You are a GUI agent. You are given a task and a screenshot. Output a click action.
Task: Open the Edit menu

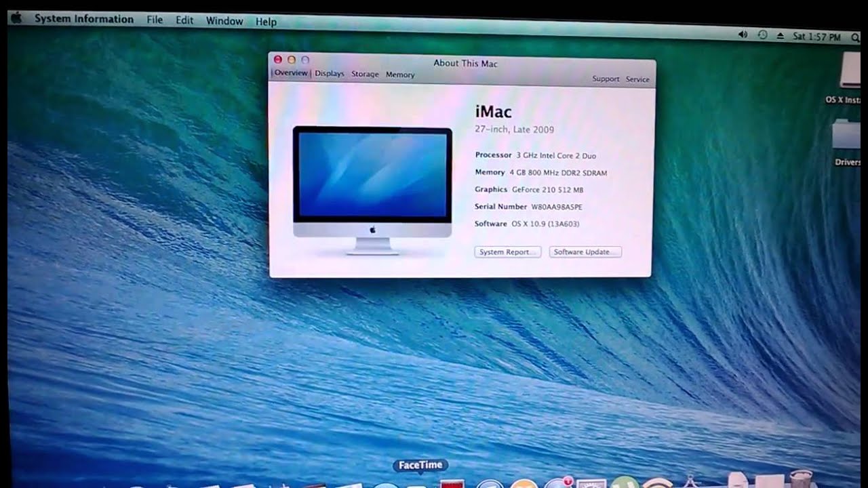(x=184, y=20)
